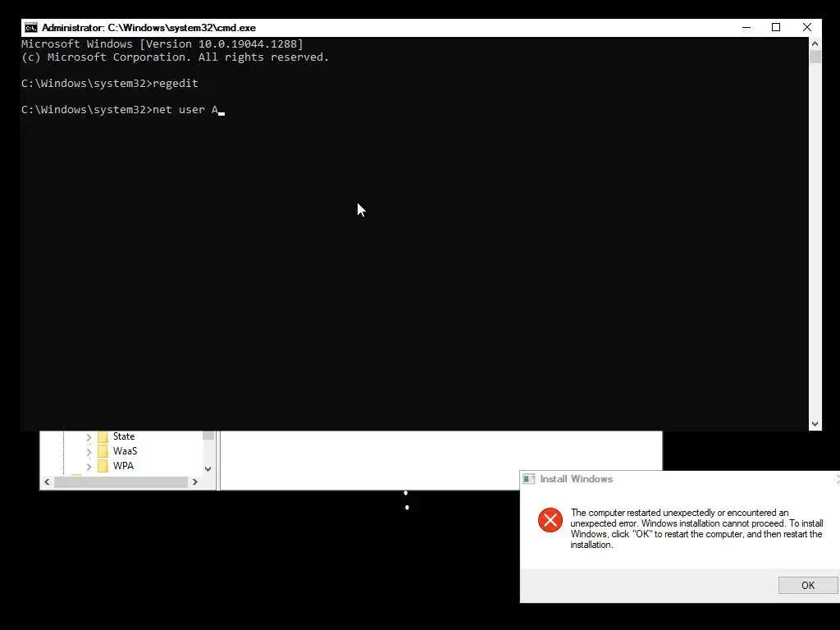Click OK in Install Windows dialog

pos(807,585)
